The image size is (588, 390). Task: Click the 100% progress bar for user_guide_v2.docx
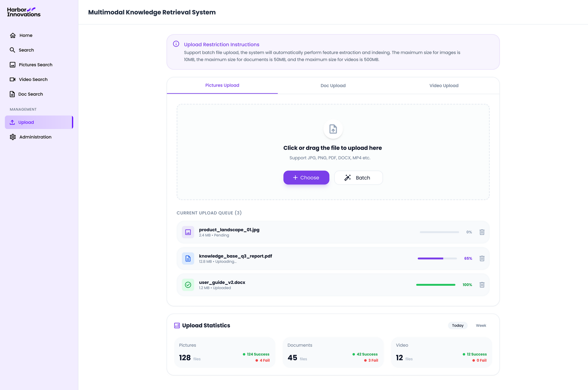pyautogui.click(x=436, y=285)
